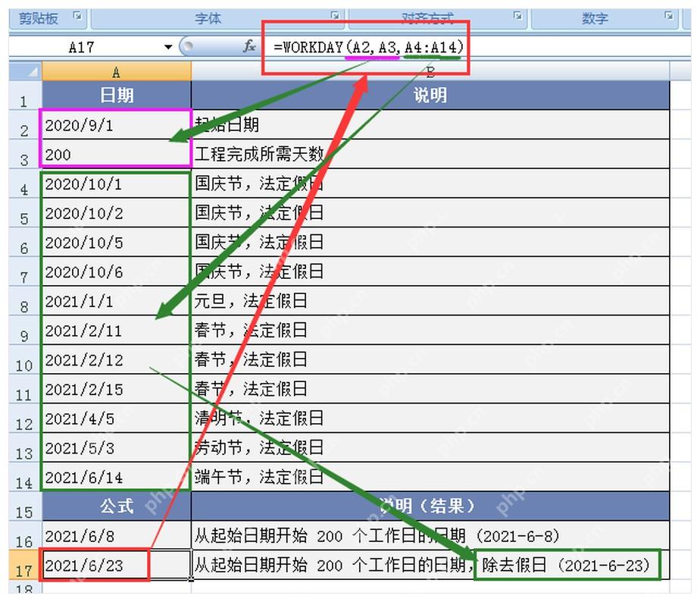Select cell containing 2021/2/12

pos(117,360)
